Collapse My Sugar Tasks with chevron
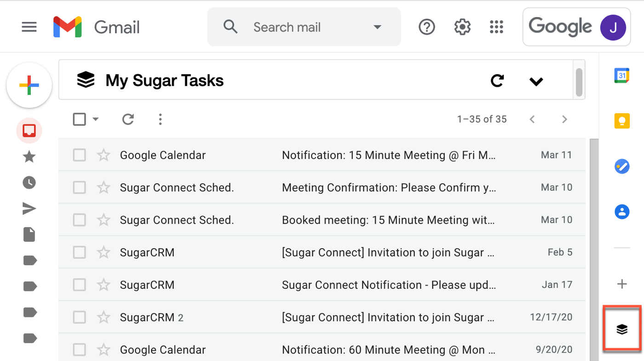644x361 pixels. (x=536, y=82)
